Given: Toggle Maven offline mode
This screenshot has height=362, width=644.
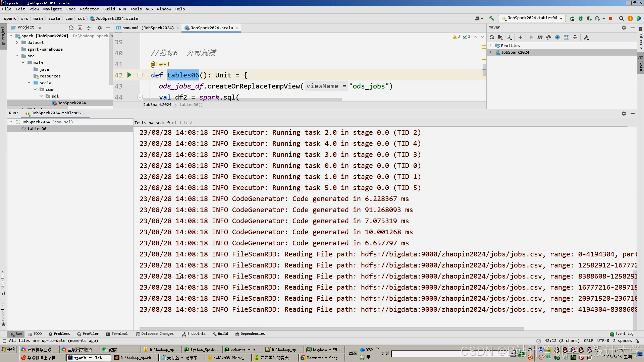Looking at the screenshot, I should (x=549, y=37).
